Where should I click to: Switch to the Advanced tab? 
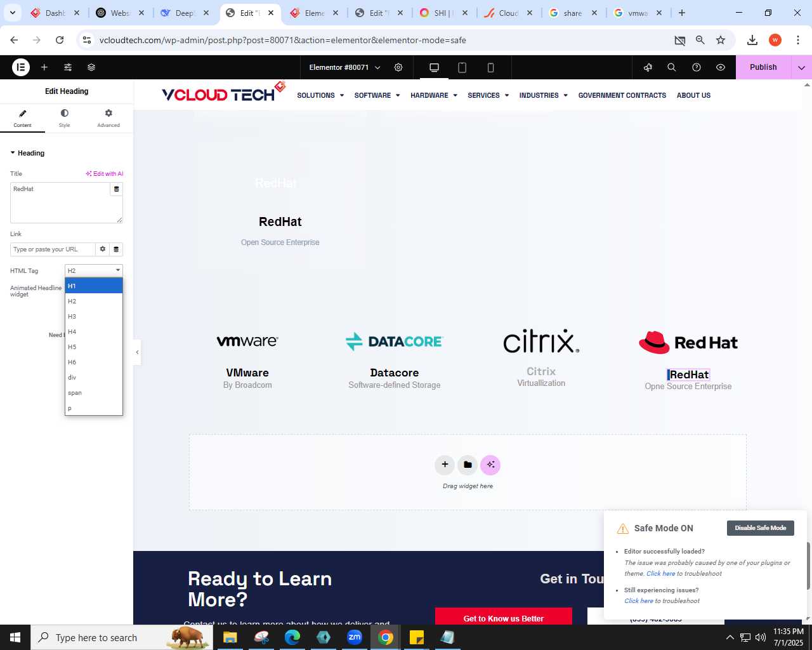click(108, 118)
